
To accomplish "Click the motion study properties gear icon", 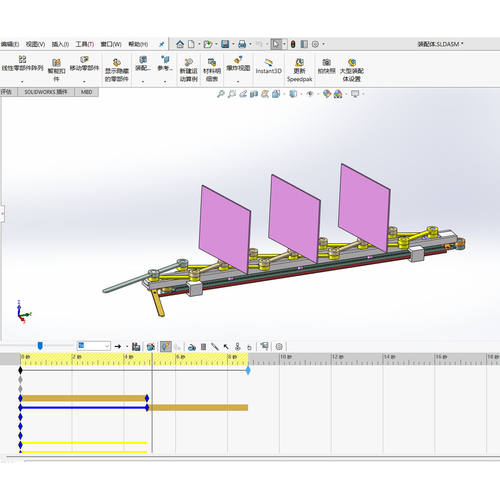I will click(x=279, y=347).
